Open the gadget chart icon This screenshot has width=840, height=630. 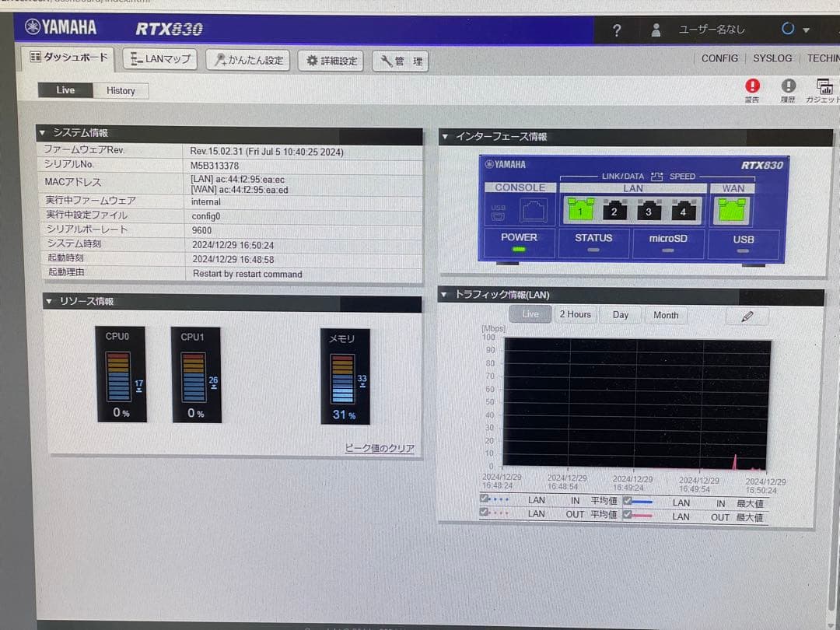pyautogui.click(x=824, y=86)
